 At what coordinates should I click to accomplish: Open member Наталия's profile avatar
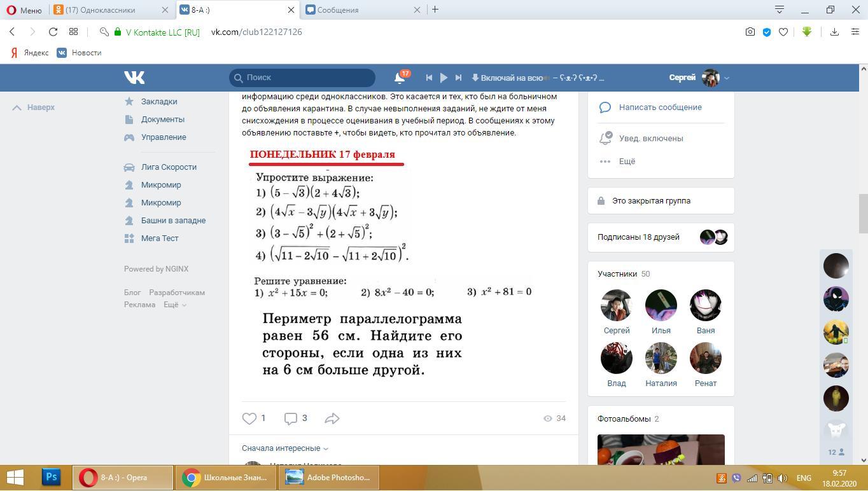(661, 358)
